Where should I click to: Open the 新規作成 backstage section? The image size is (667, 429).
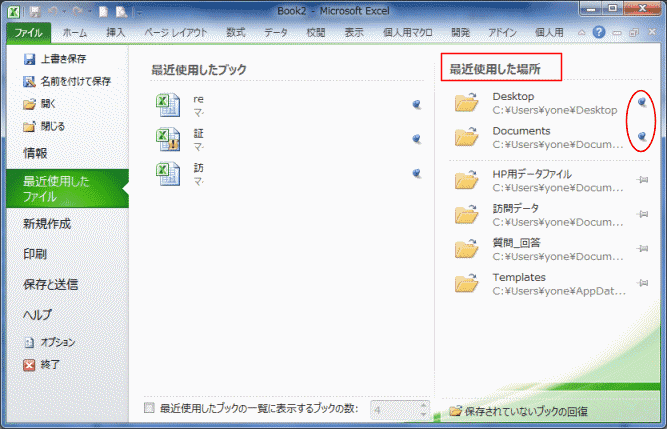coord(47,224)
